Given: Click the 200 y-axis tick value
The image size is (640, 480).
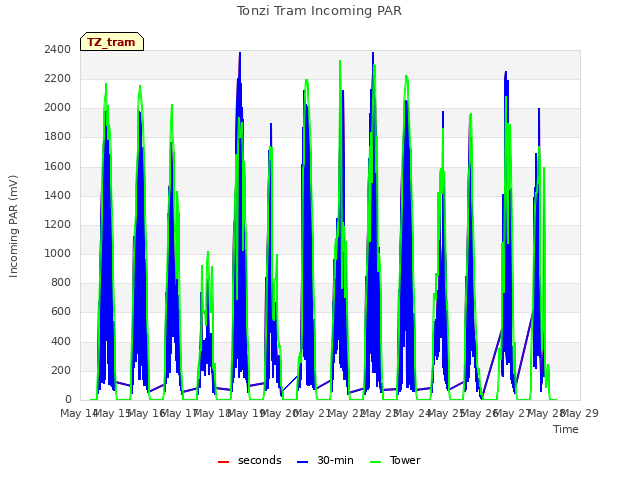Looking at the screenshot, I should point(61,370).
